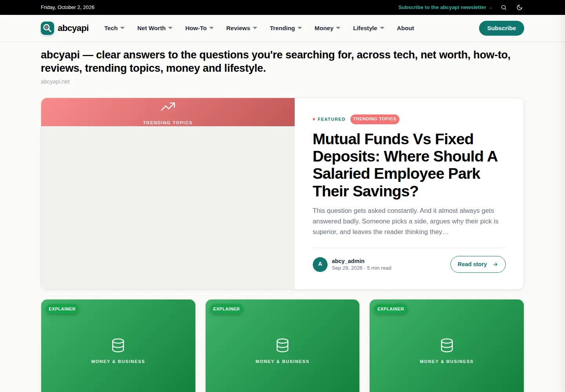
Task: Click database icon on first Money & Business card
Action: (x=118, y=345)
